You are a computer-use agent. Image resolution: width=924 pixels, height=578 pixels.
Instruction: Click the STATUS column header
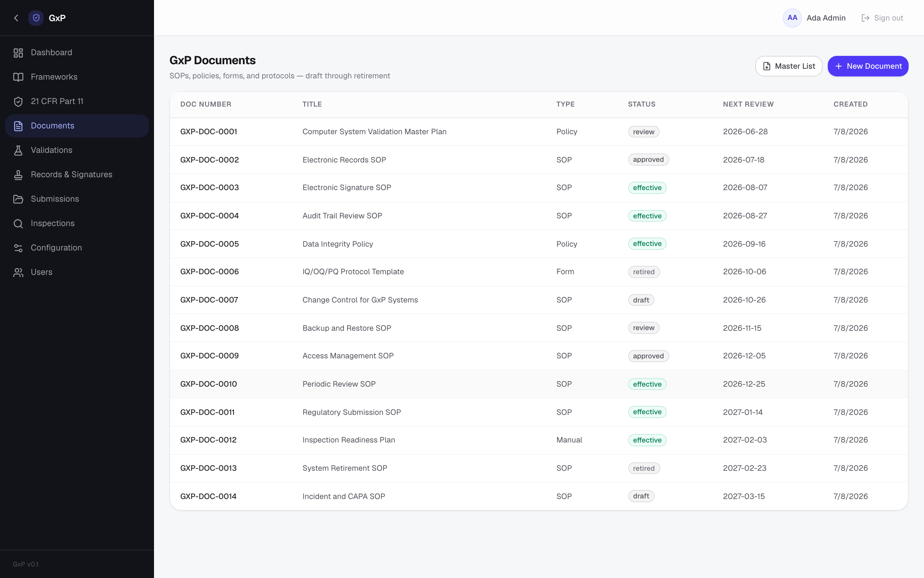click(x=641, y=104)
